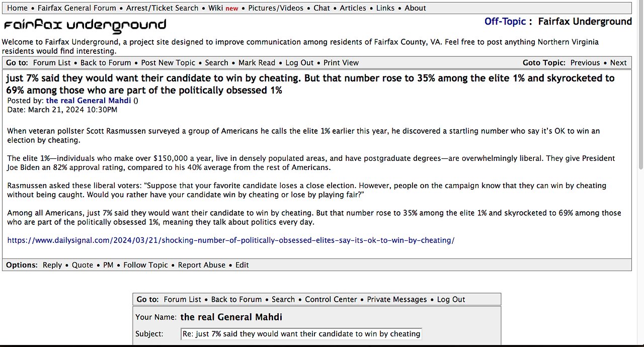Open Search in lower Go to bar
This screenshot has height=347, width=644.
point(283,299)
